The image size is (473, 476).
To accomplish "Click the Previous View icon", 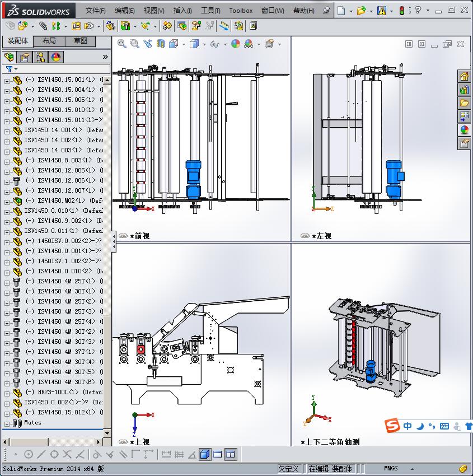I will [x=148, y=44].
